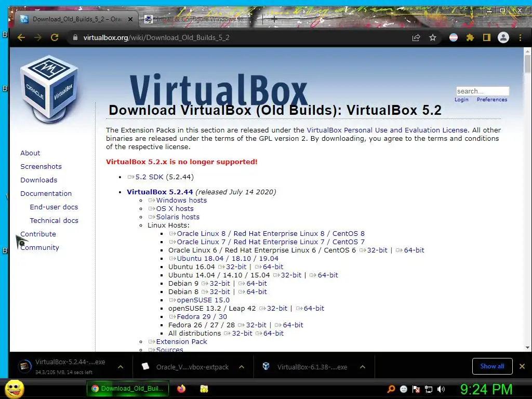
Task: Click Show all downloads button
Action: pyautogui.click(x=492, y=366)
